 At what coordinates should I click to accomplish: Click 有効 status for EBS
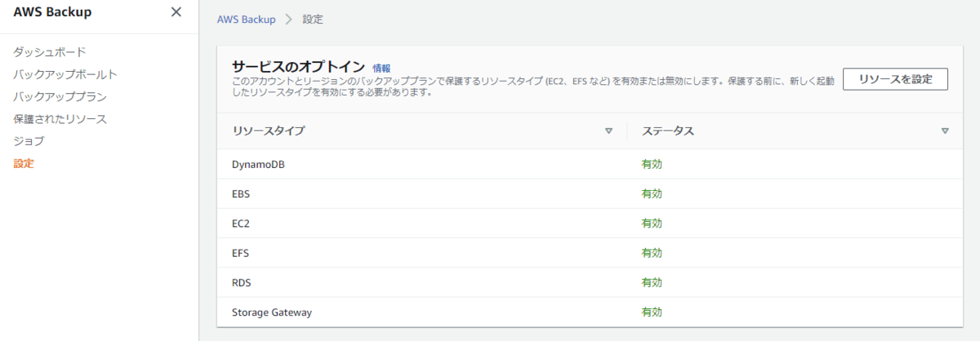(652, 193)
